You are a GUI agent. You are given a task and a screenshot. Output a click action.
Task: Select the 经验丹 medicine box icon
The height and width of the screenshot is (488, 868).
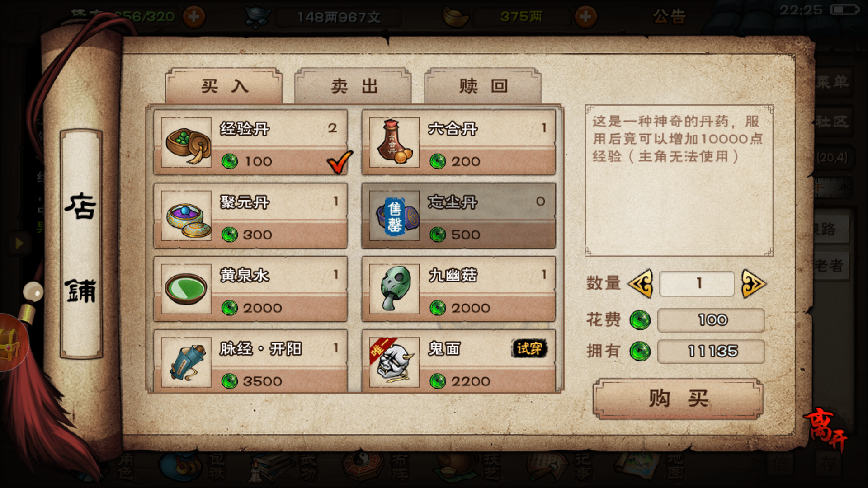186,143
